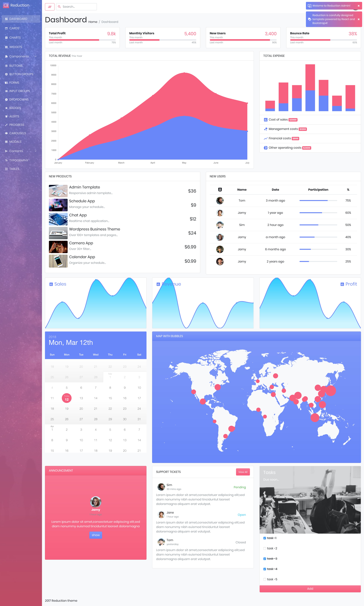Toggle task-3 checkbox in Tasks panel
Viewport: 364px width, 606px height.
click(x=265, y=558)
